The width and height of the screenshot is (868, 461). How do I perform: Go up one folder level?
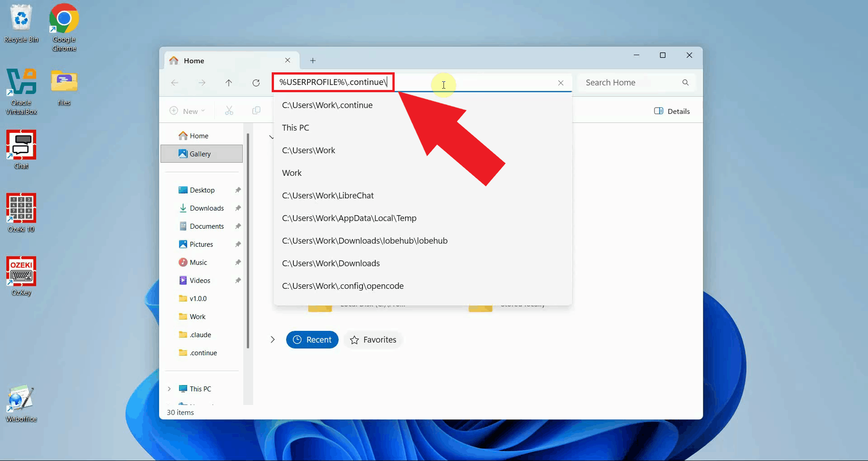229,83
